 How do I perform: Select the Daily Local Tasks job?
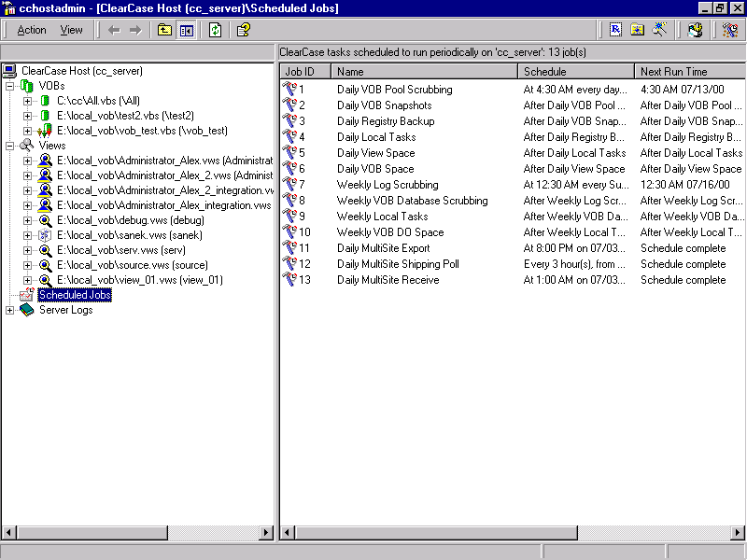pos(376,137)
